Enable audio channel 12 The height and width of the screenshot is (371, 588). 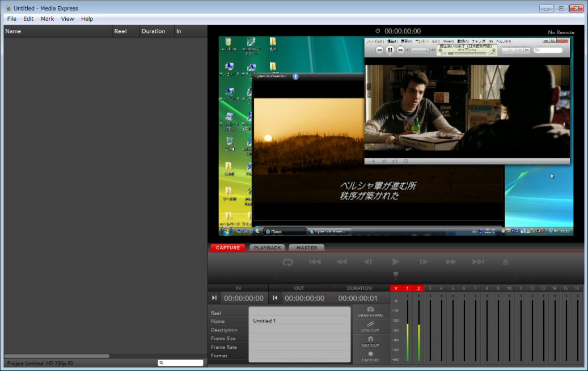coord(532,288)
